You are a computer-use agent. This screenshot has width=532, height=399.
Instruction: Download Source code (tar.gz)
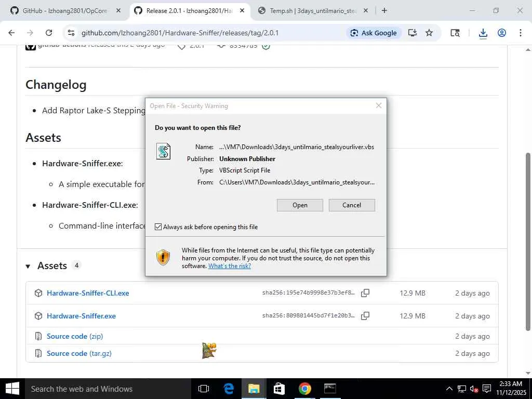pos(79,353)
